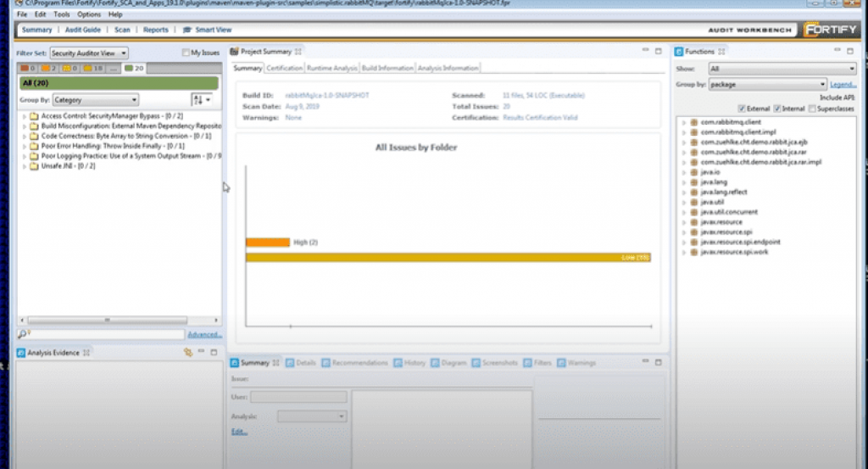
Task: Select the Medium issues folder tab showing 0
Action: pos(70,68)
